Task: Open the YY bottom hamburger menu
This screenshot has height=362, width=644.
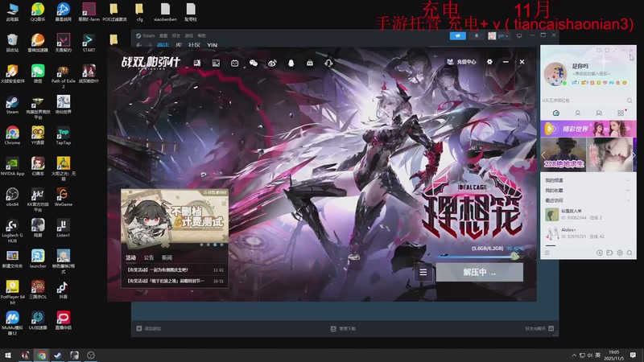Action: 547,253
